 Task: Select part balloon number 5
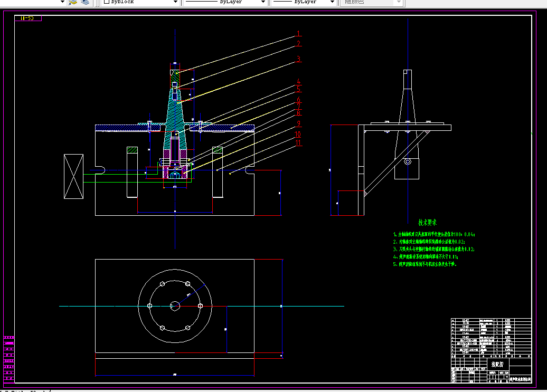[x=299, y=89]
